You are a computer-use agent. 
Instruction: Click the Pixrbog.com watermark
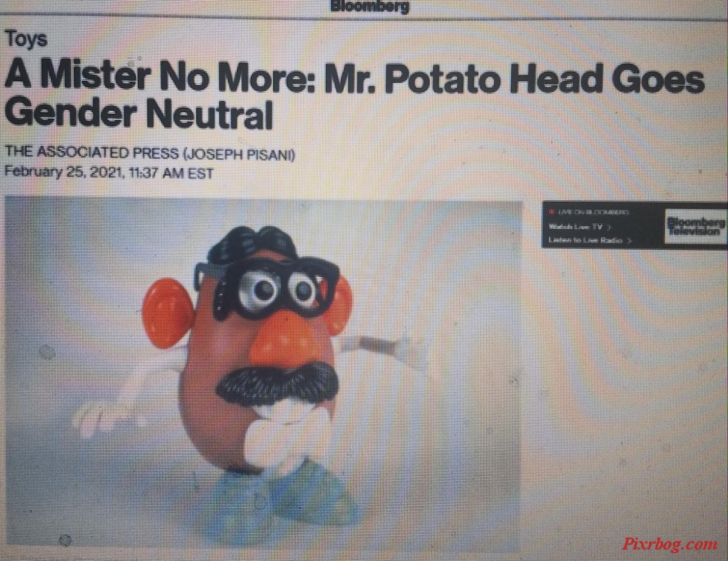point(670,544)
